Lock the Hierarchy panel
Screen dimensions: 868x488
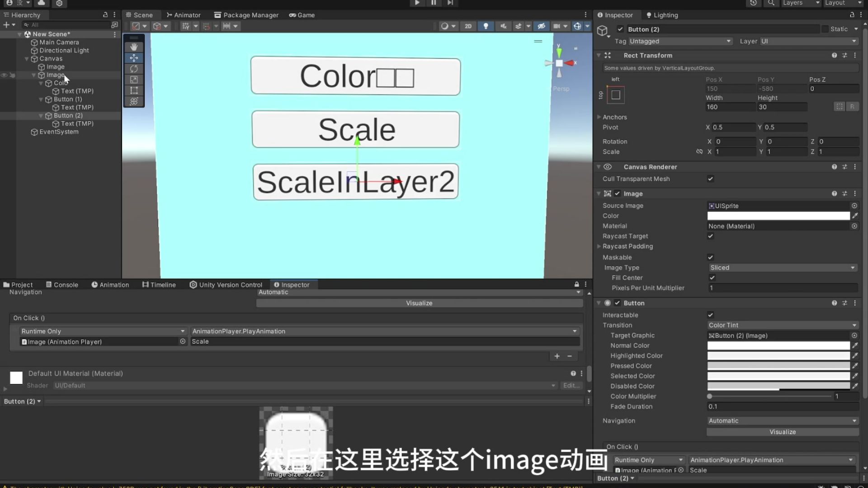105,15
